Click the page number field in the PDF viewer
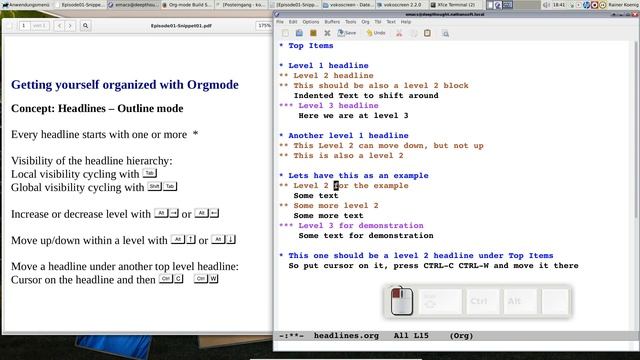 24,26
